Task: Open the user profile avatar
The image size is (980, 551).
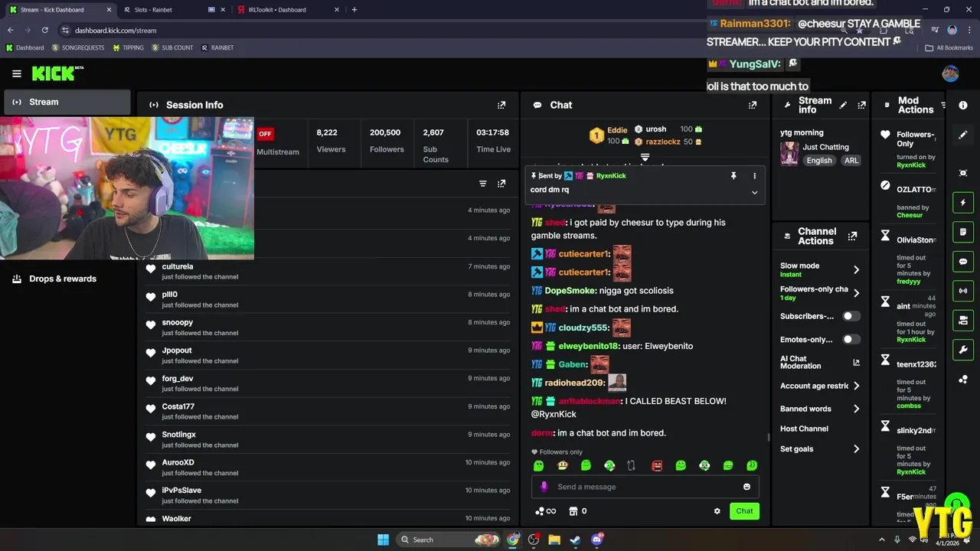Action: coord(950,73)
